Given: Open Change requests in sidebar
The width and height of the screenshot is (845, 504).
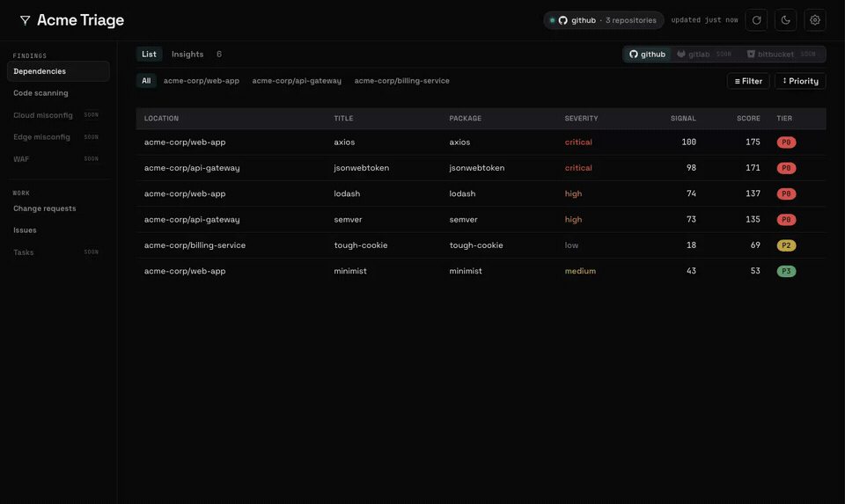Looking at the screenshot, I should (58, 208).
